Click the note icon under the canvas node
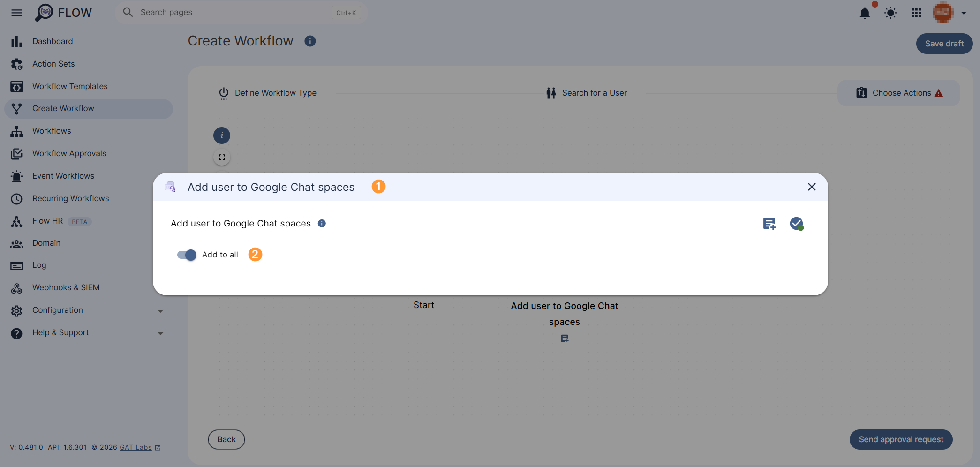This screenshot has height=467, width=980. [x=565, y=338]
